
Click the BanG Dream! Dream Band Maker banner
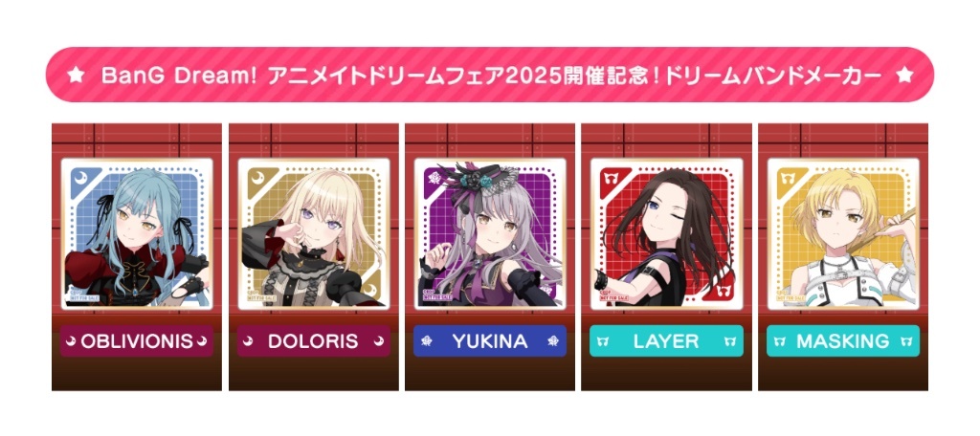coord(490,76)
